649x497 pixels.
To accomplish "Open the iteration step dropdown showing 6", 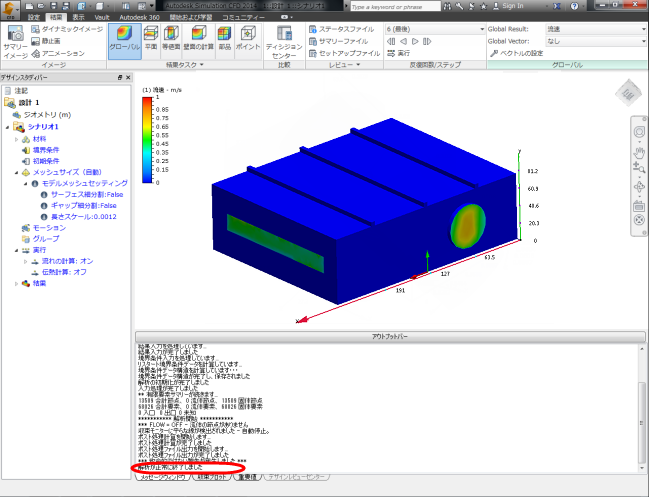I will point(435,29).
